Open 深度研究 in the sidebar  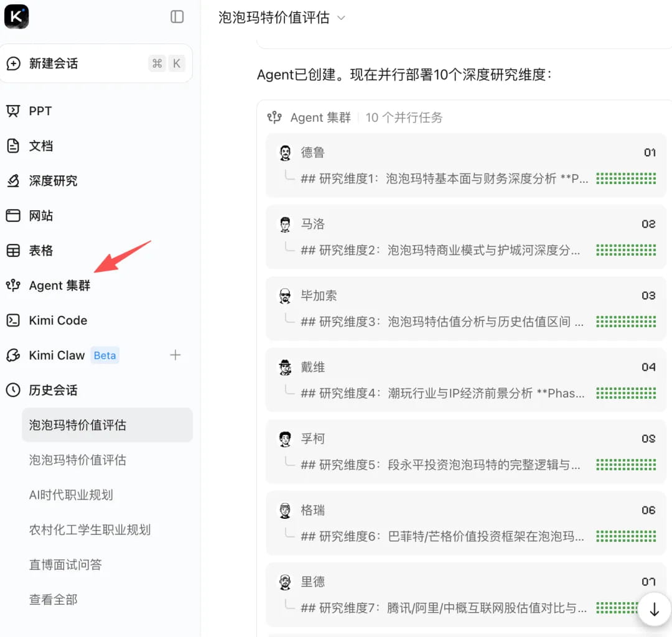click(53, 181)
